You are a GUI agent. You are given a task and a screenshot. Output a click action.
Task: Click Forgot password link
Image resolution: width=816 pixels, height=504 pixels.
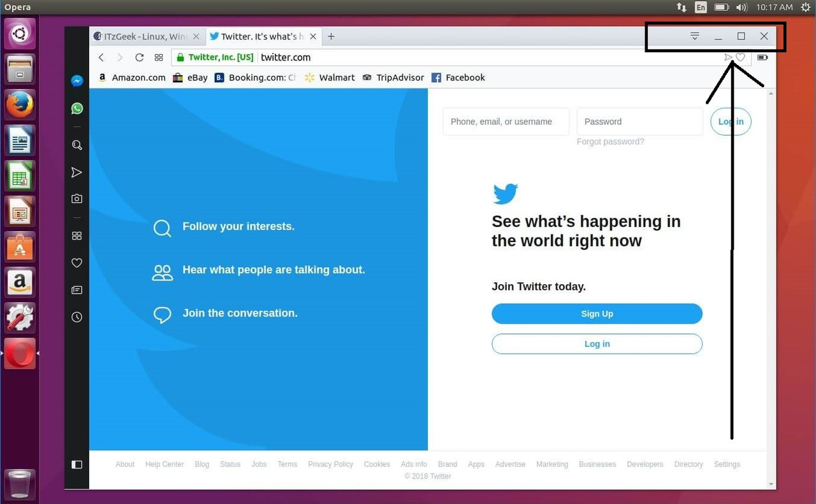(x=610, y=141)
